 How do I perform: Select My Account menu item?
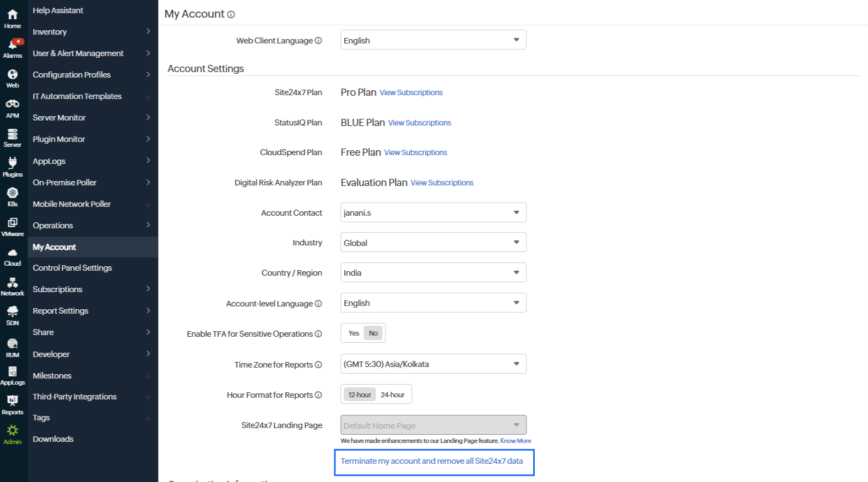coord(93,247)
